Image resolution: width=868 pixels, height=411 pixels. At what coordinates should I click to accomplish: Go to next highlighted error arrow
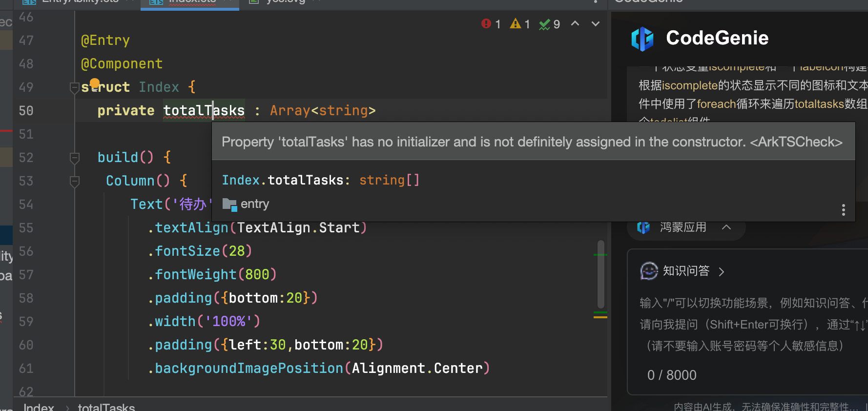tap(596, 23)
